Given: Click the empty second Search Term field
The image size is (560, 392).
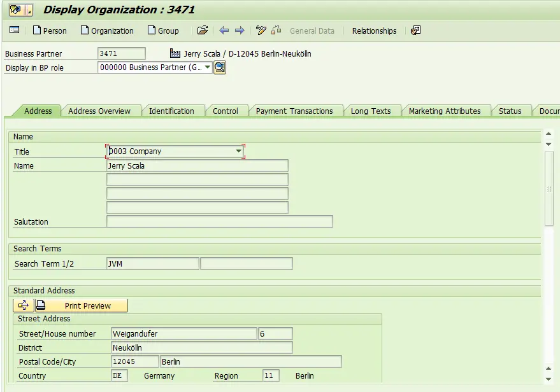Looking at the screenshot, I should pos(247,263).
